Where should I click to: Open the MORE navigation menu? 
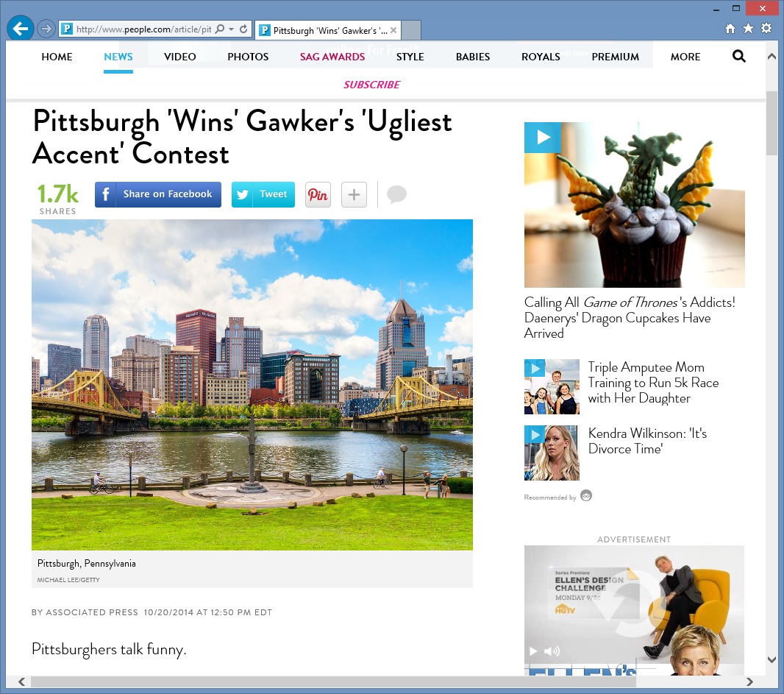click(685, 57)
